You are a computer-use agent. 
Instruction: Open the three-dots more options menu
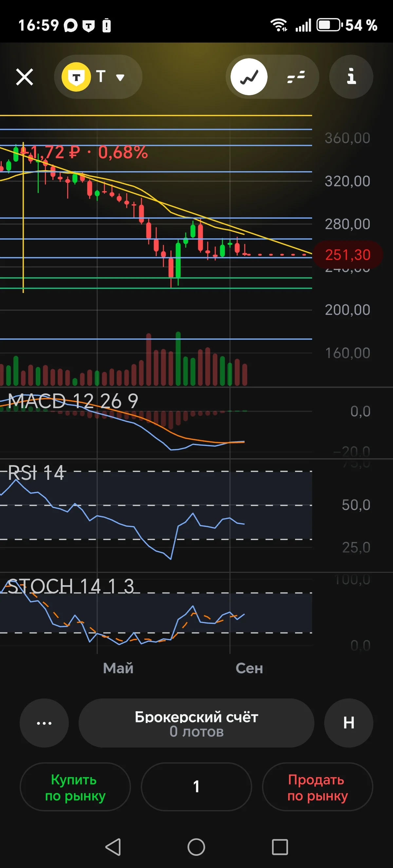[44, 723]
